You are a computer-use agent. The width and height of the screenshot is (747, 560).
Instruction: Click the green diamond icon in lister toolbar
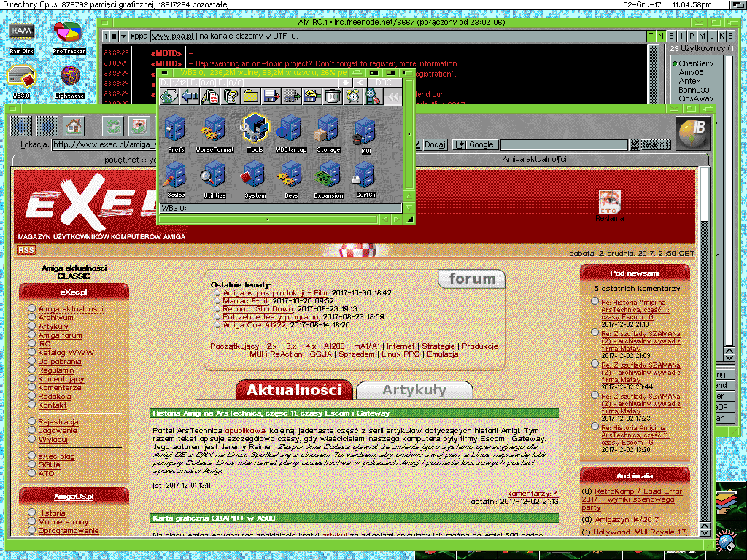tap(169, 97)
